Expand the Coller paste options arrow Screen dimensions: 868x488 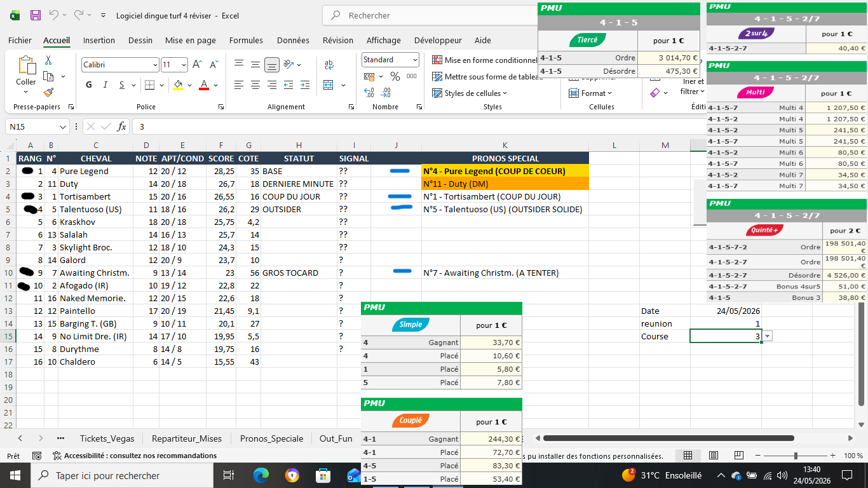pyautogui.click(x=26, y=93)
